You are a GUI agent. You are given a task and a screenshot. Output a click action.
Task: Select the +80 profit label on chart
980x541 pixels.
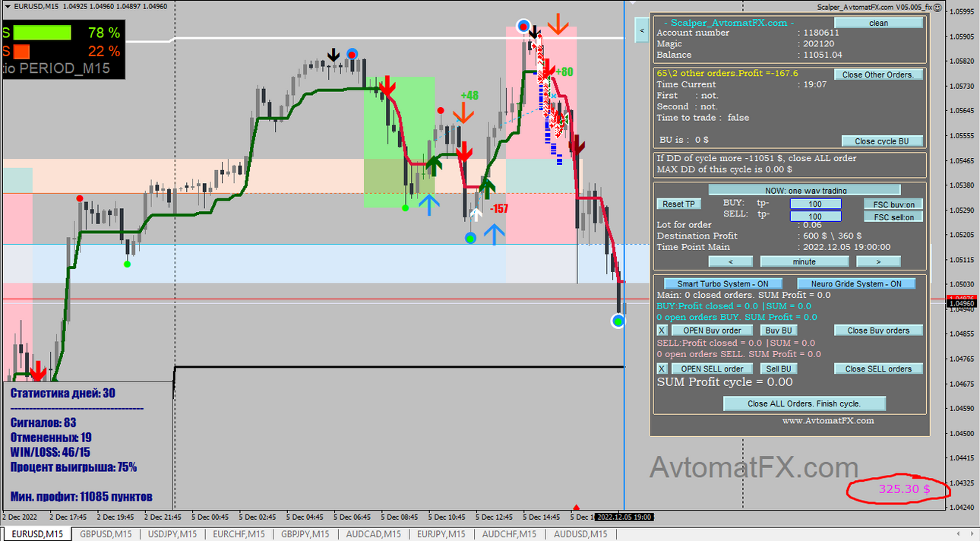click(564, 72)
